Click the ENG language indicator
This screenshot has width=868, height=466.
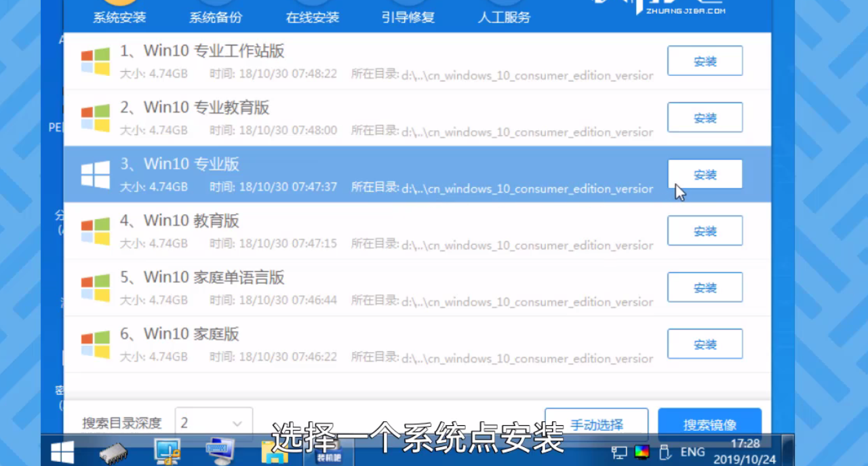pos(692,452)
